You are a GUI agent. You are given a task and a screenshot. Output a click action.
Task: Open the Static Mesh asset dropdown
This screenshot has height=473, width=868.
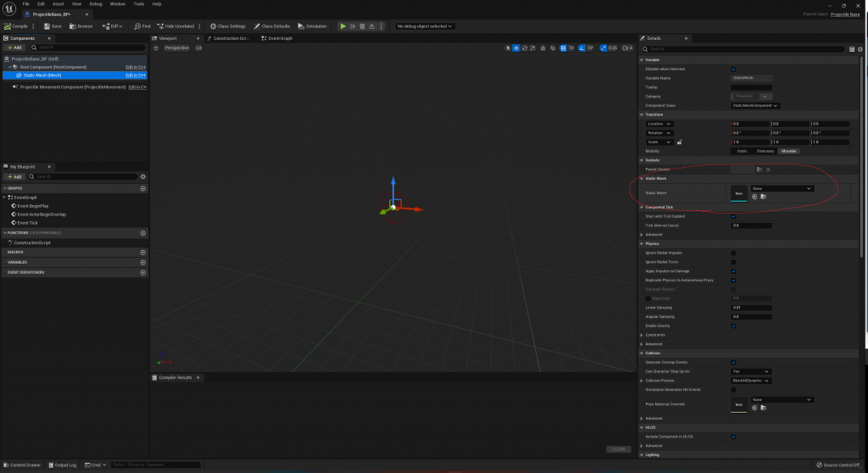pyautogui.click(x=782, y=188)
